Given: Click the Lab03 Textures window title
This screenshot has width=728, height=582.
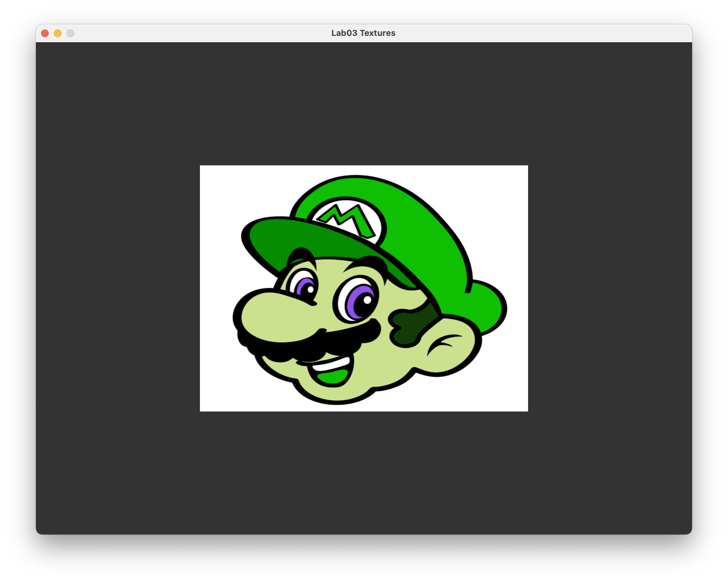Looking at the screenshot, I should [x=363, y=33].
